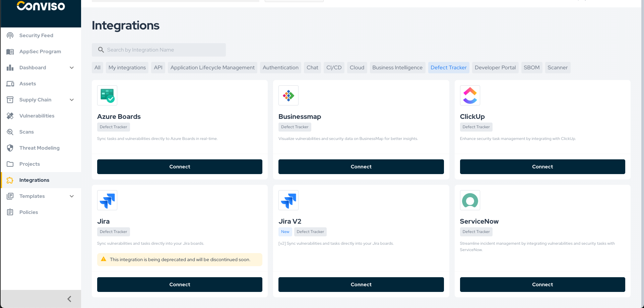
Task: Open the Assets section
Action: (27, 83)
